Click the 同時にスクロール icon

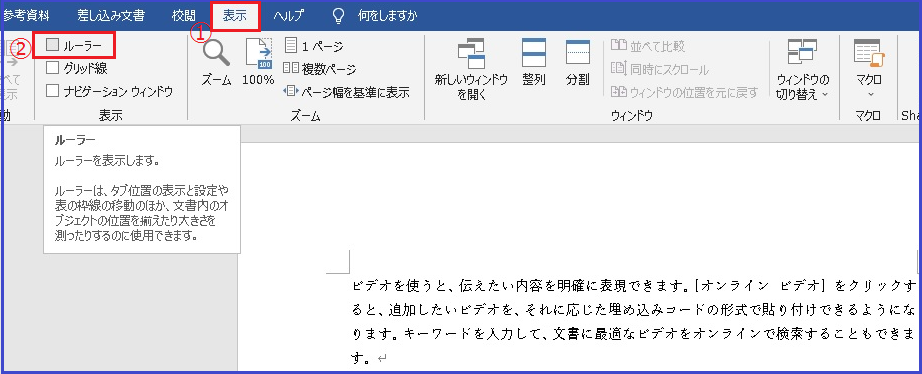[x=619, y=69]
